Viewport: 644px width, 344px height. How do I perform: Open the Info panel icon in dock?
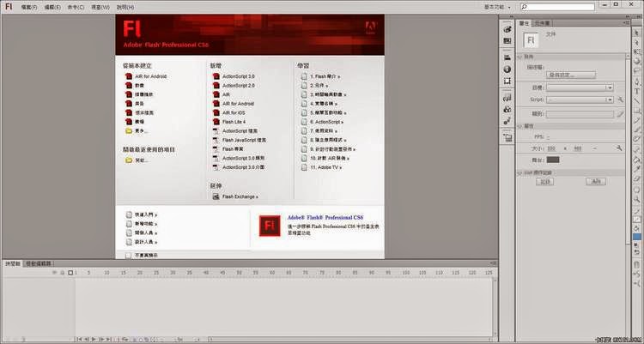tap(507, 69)
